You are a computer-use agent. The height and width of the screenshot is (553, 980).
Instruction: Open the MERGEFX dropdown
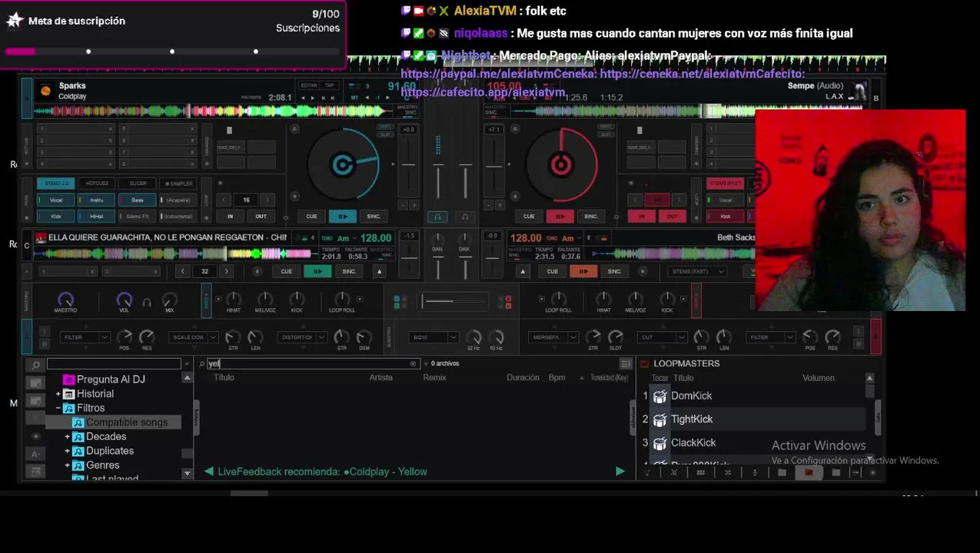(552, 337)
